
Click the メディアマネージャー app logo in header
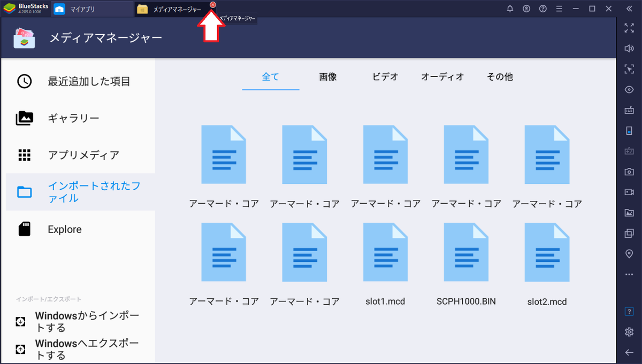point(25,37)
